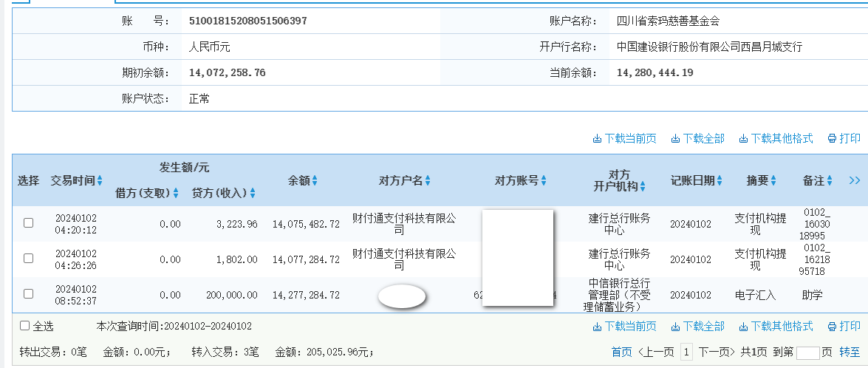
Task: Sort by 对方开户机构 arrows
Action: coord(643,187)
